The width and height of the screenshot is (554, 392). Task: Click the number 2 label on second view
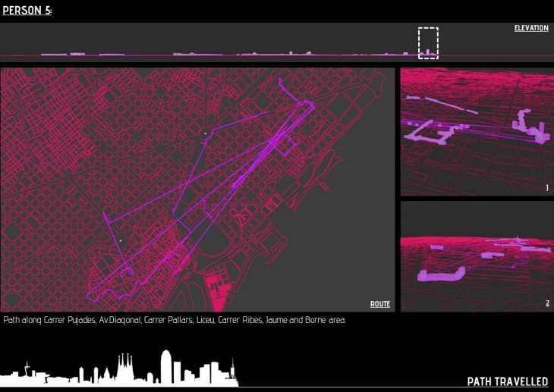[x=546, y=303]
